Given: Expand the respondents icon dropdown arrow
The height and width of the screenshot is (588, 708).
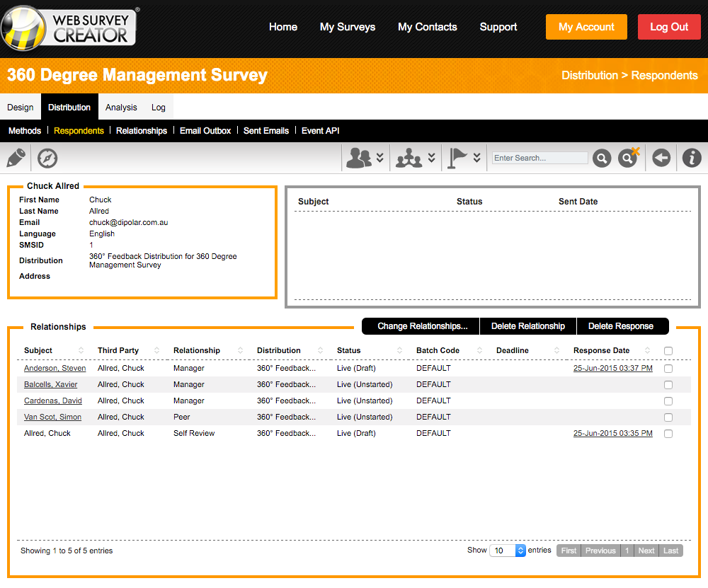Looking at the screenshot, I should [380, 158].
